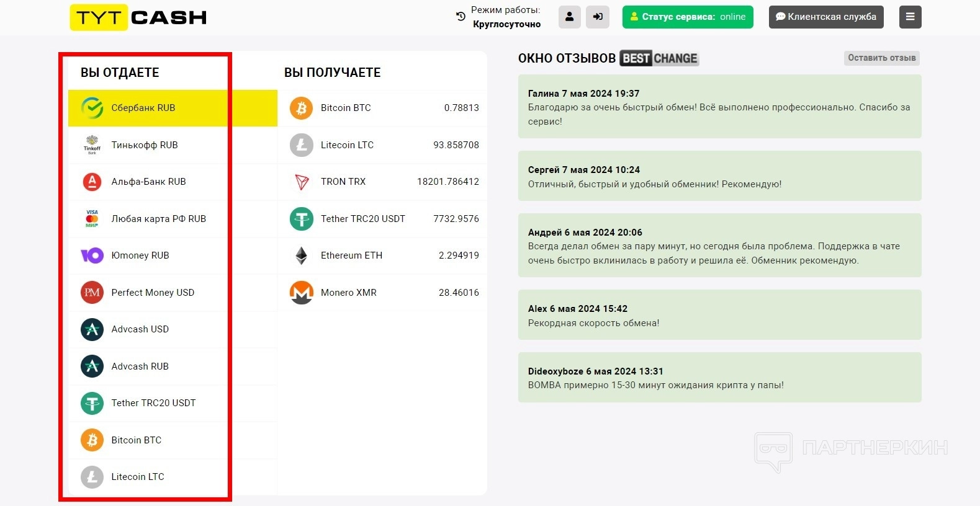980x506 pixels.
Task: Click the red Alfa-Bank icon
Action: tap(92, 182)
